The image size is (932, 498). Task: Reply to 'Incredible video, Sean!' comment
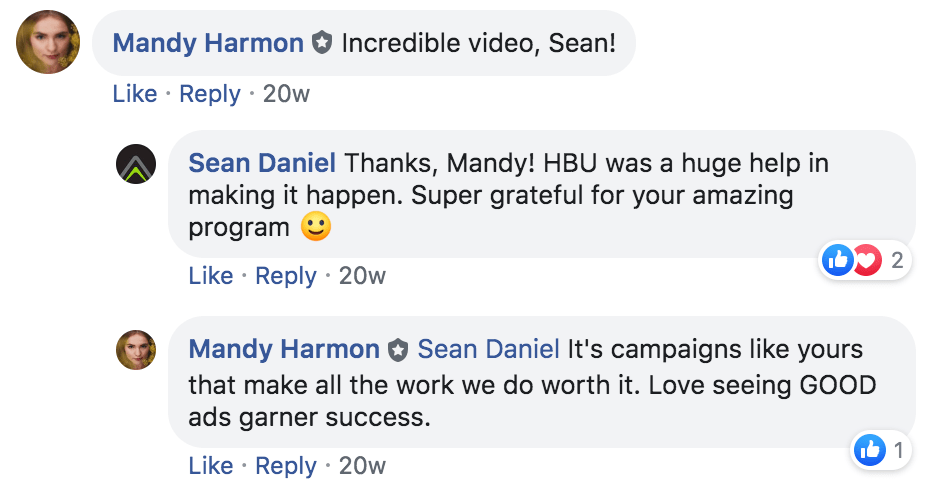click(210, 94)
